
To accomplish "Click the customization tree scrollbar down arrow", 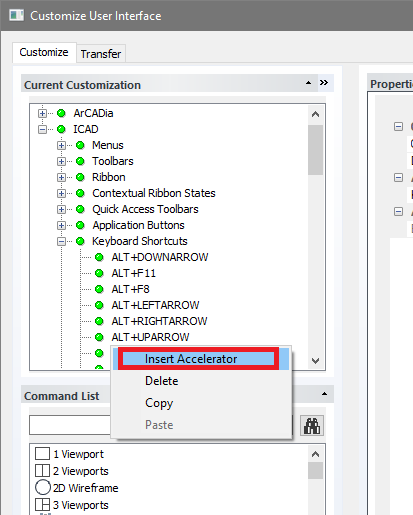I will pyautogui.click(x=315, y=361).
